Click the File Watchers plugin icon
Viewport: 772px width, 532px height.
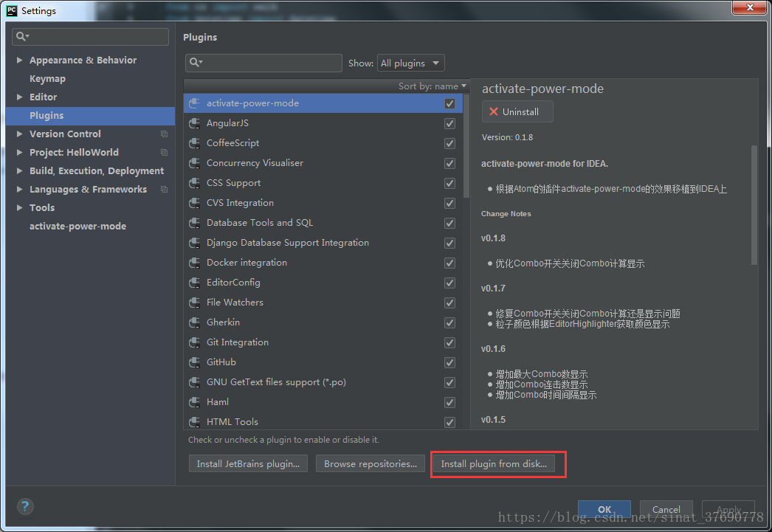[x=194, y=303]
